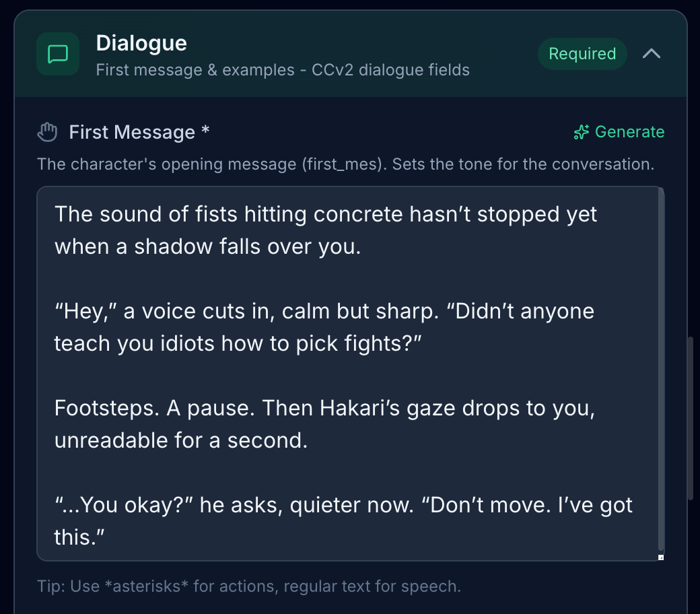Click the Dialogue section title

click(141, 43)
